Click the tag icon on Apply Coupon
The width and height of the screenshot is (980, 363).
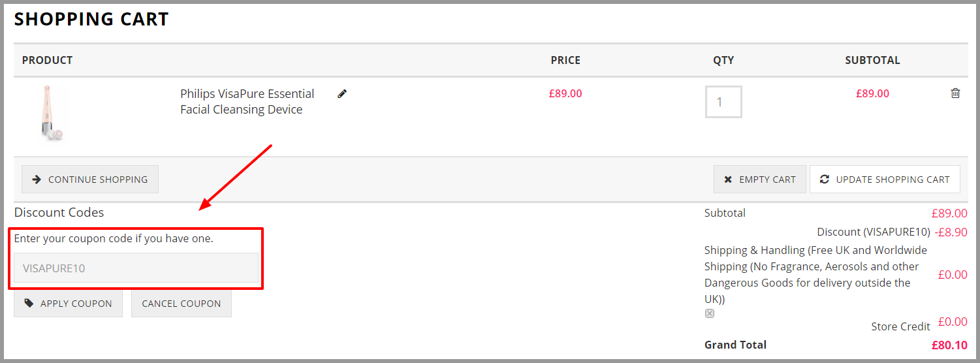pos(29,303)
